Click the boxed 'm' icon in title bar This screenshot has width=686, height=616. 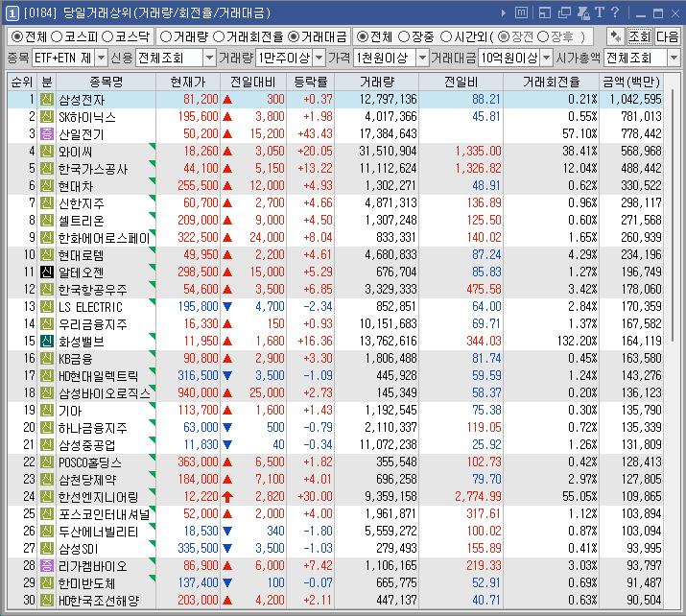pyautogui.click(x=521, y=13)
